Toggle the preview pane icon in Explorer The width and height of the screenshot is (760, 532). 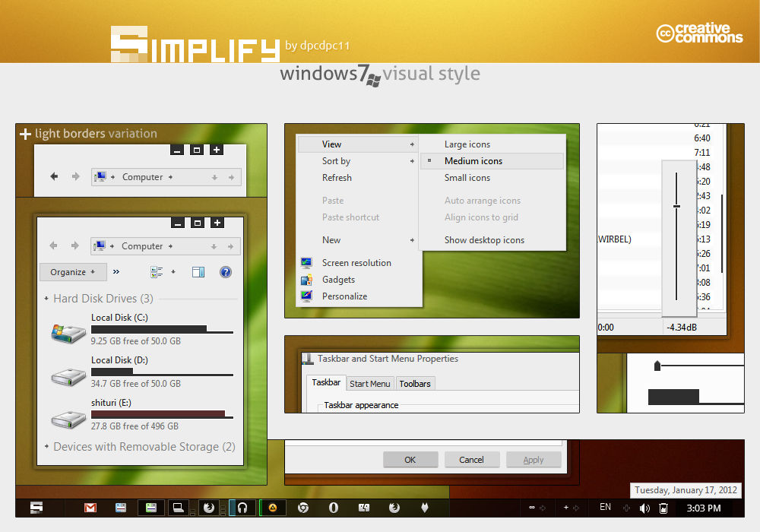(x=198, y=271)
